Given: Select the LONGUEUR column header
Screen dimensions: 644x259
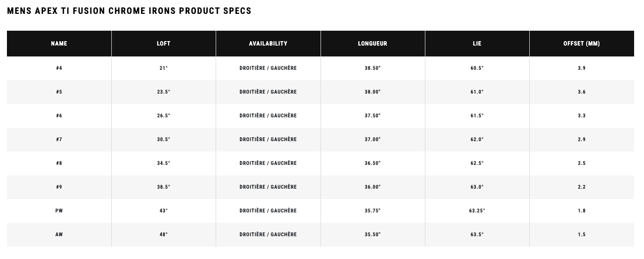Looking at the screenshot, I should point(372,44).
